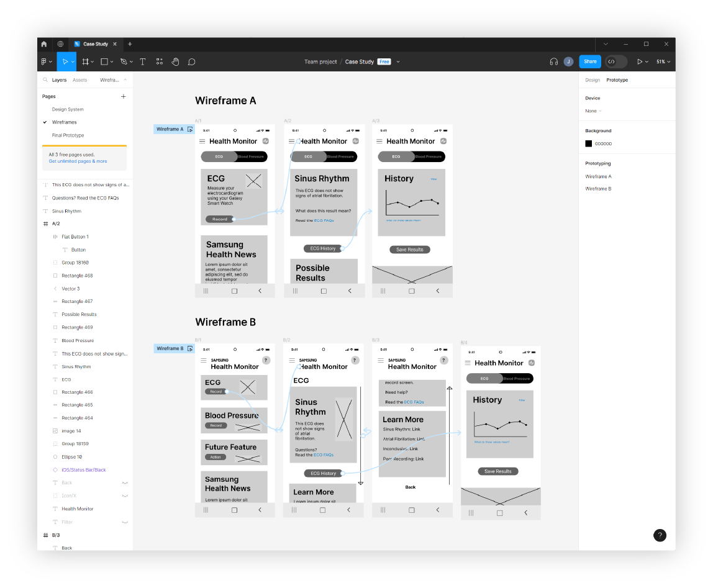Viewport: 713px width, 588px height.
Task: Open the Final Prototype page
Action: [68, 135]
